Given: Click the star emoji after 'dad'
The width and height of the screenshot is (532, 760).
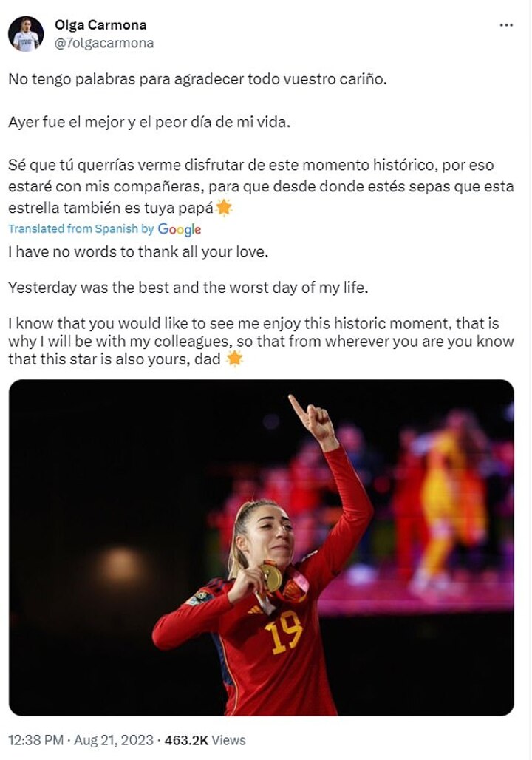Looking at the screenshot, I should 234,359.
